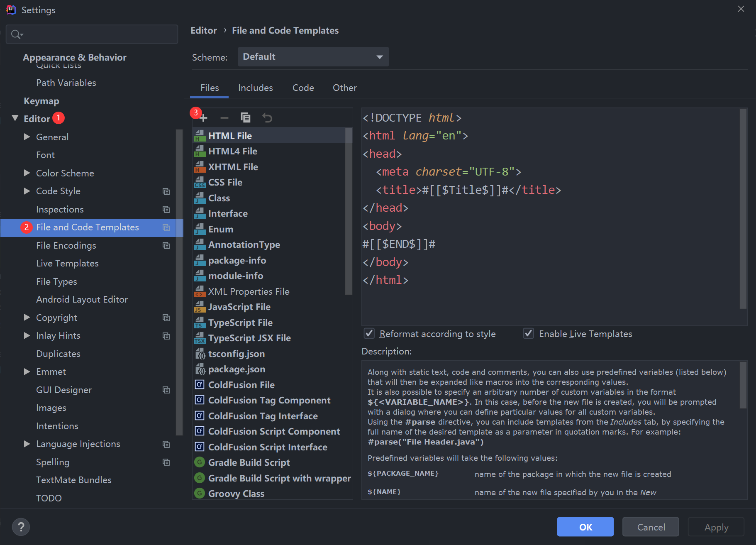Confirm settings with the OK button

coord(585,527)
